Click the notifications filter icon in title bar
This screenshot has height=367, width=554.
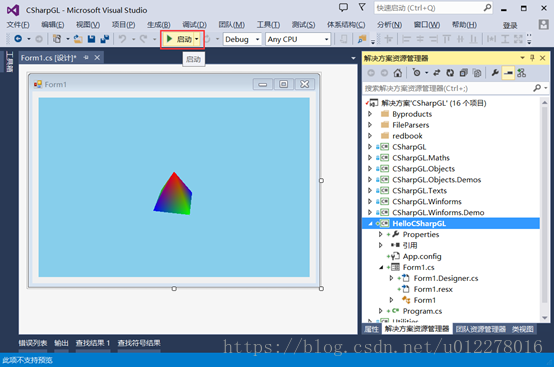(x=362, y=7)
